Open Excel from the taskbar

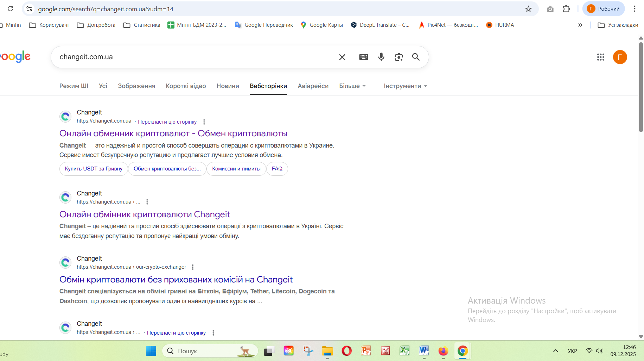coord(404,351)
